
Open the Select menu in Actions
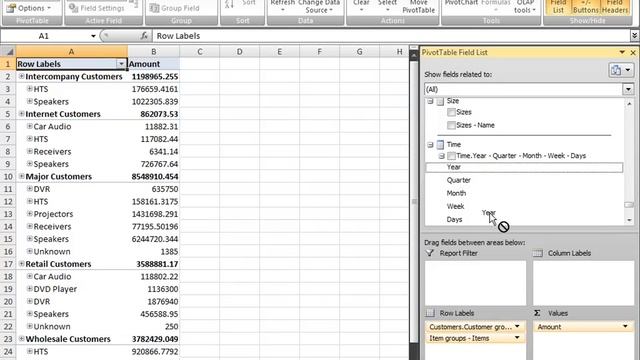click(x=387, y=6)
